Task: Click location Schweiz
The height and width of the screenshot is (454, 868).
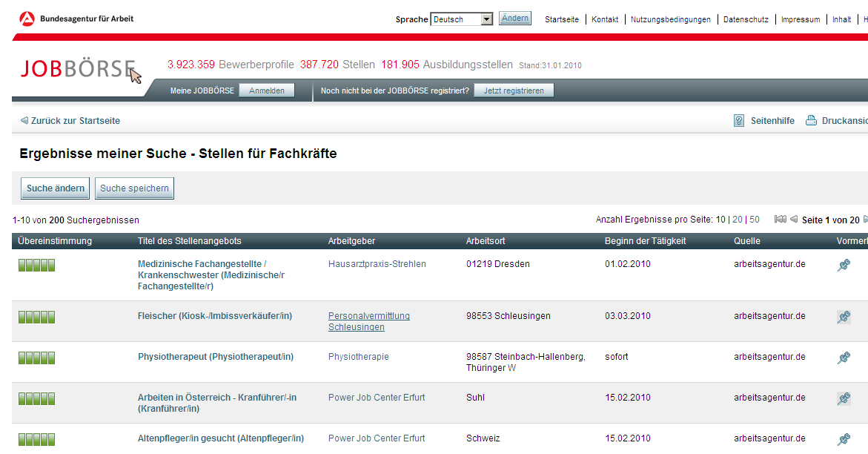Action: (483, 438)
